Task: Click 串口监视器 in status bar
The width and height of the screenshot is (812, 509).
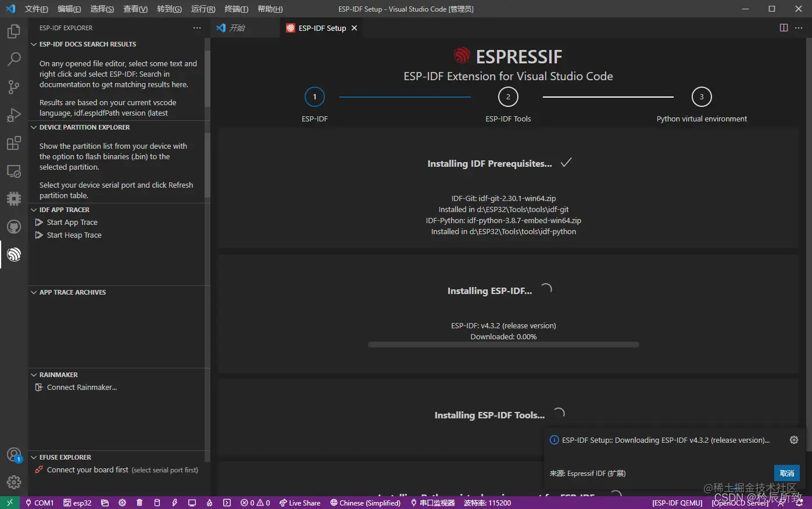Action: (x=432, y=503)
